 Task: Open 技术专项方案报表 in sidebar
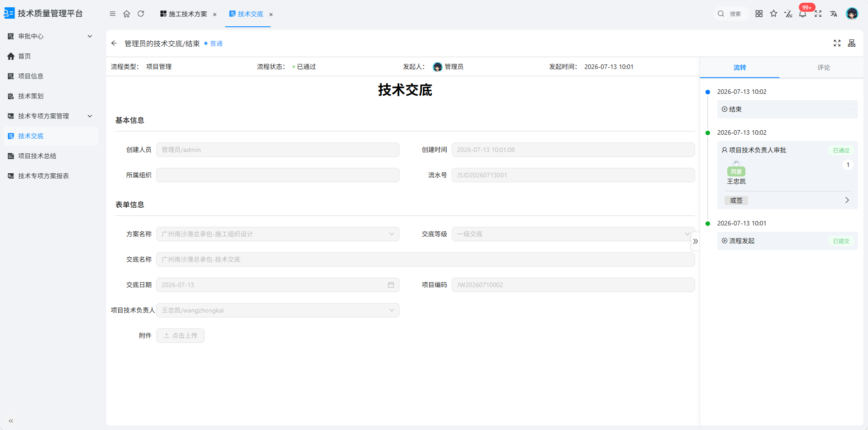click(x=50, y=176)
